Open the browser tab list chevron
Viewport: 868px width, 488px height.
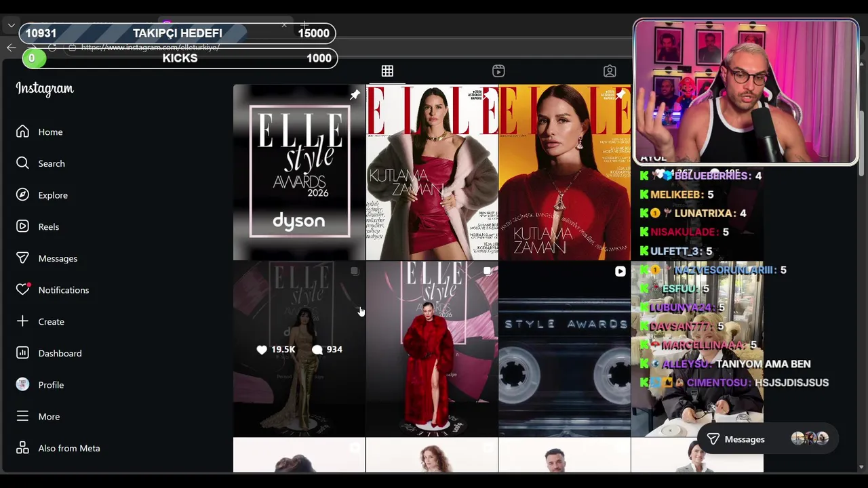(11, 26)
